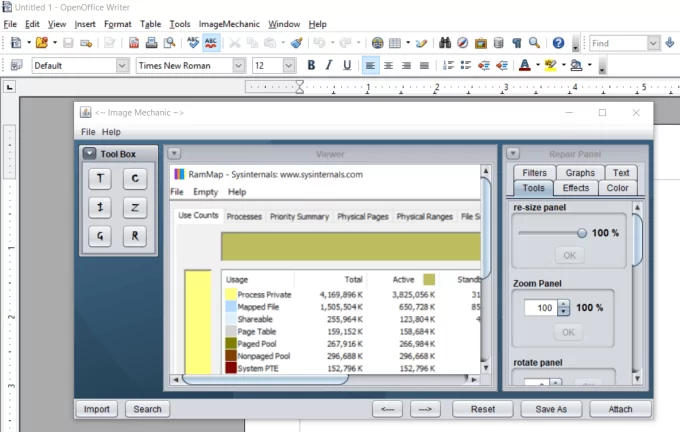
Task: Toggle Nonprinting Characters pilcrow icon
Action: coord(517,43)
